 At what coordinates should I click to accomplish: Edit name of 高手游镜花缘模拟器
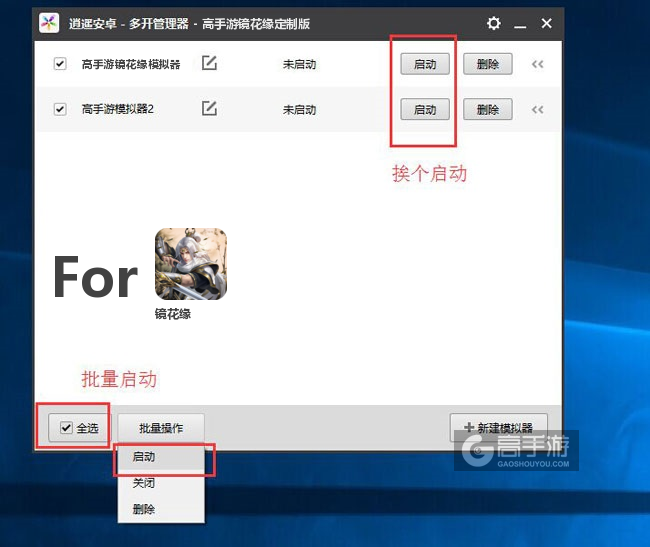pos(209,64)
